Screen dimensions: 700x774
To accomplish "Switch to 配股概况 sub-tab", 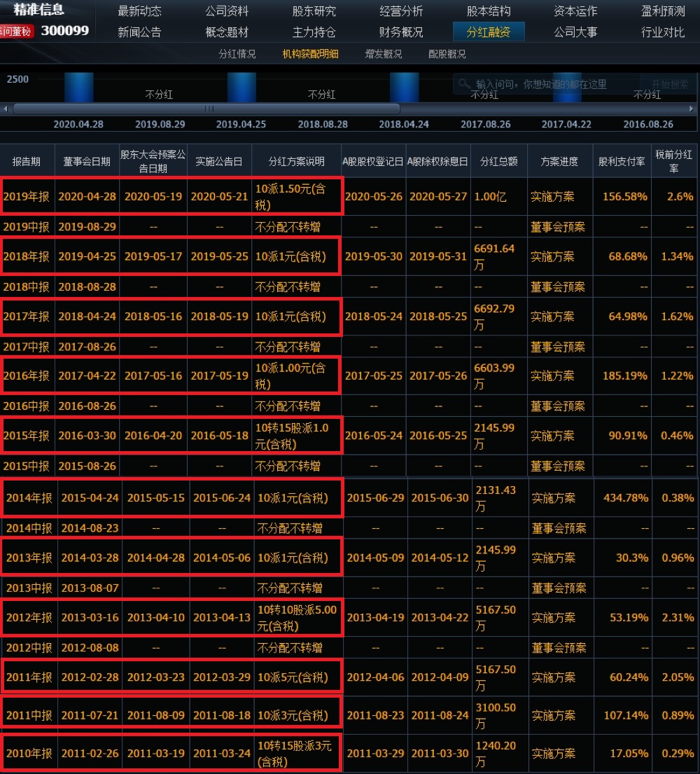I will (x=447, y=54).
